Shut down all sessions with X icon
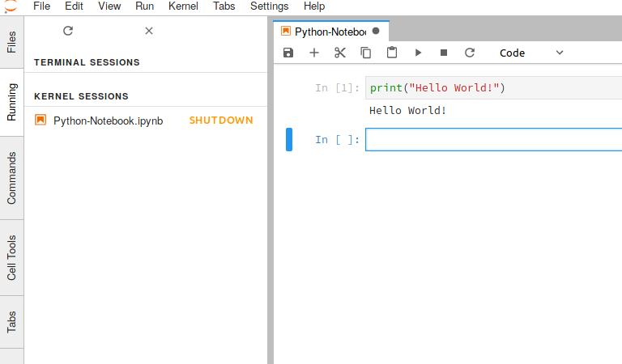 (149, 31)
